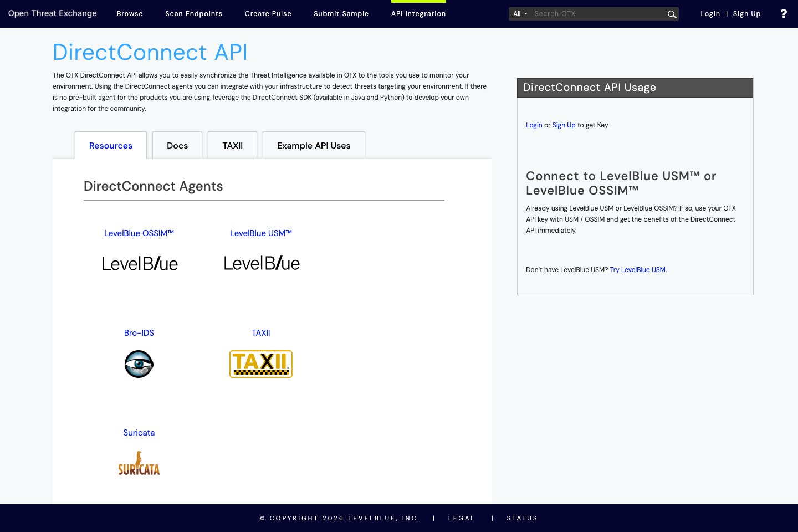Click the Suricata meerkat logo
This screenshot has height=532, width=798.
pyautogui.click(x=139, y=463)
